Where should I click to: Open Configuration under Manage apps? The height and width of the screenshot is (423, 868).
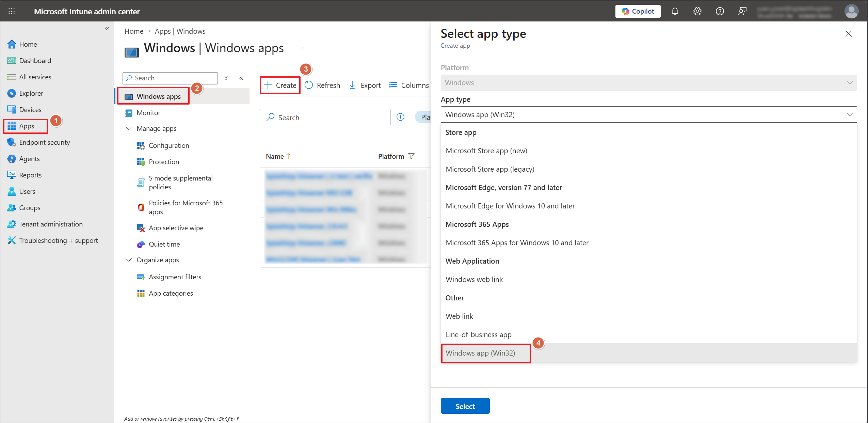[163, 145]
